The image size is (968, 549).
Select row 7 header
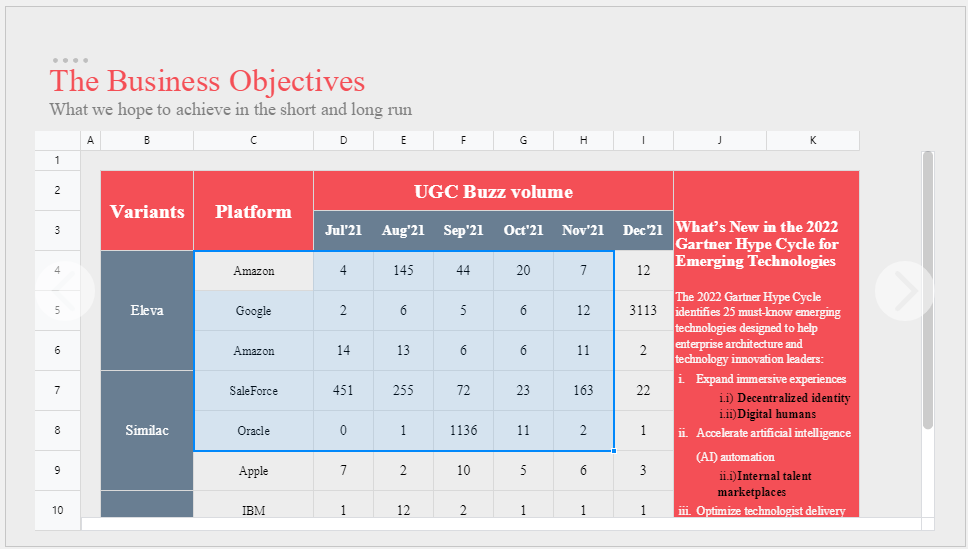pos(57,390)
